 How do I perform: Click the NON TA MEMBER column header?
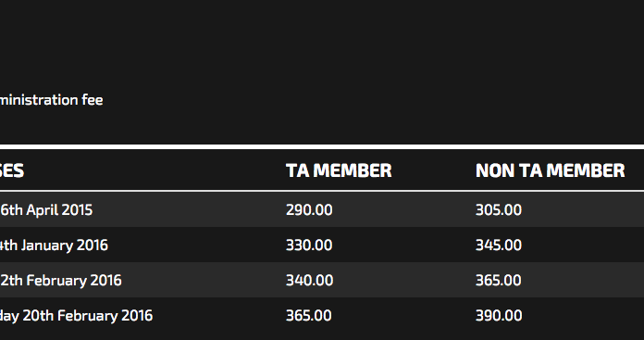pos(550,170)
